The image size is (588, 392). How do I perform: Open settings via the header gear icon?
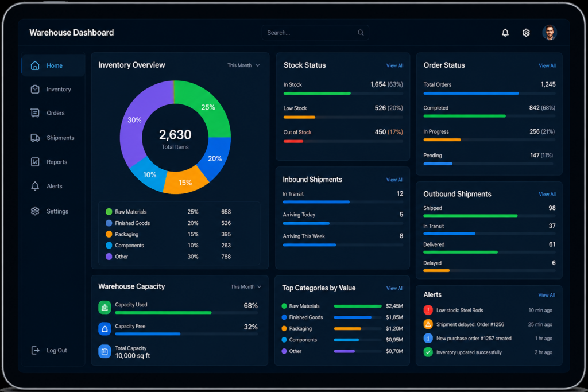[x=526, y=33]
